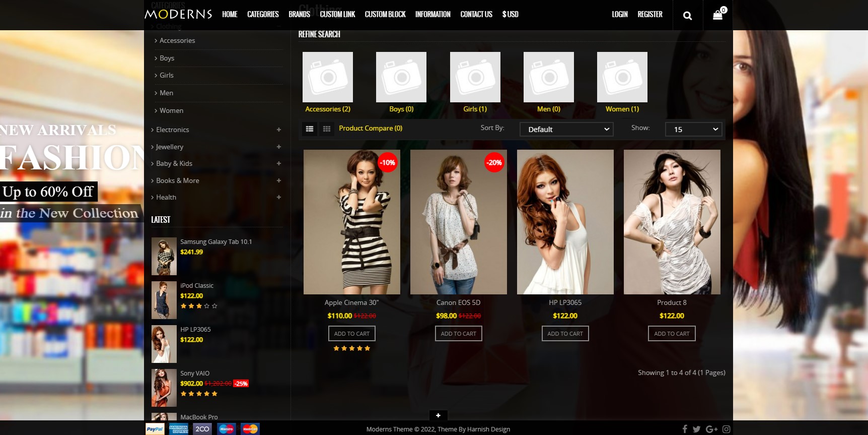Open Sony VAIO latest thumbnail
868x435 pixels.
pyautogui.click(x=164, y=388)
